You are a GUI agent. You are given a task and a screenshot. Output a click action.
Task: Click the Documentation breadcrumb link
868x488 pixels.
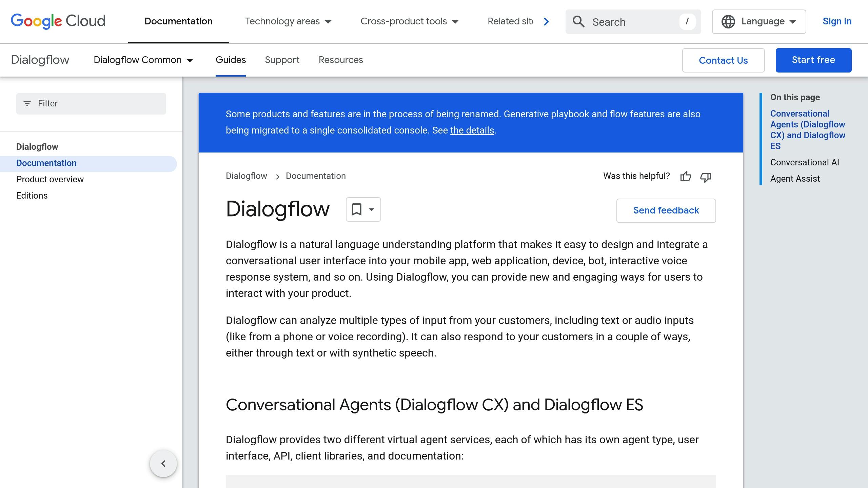coord(316,176)
